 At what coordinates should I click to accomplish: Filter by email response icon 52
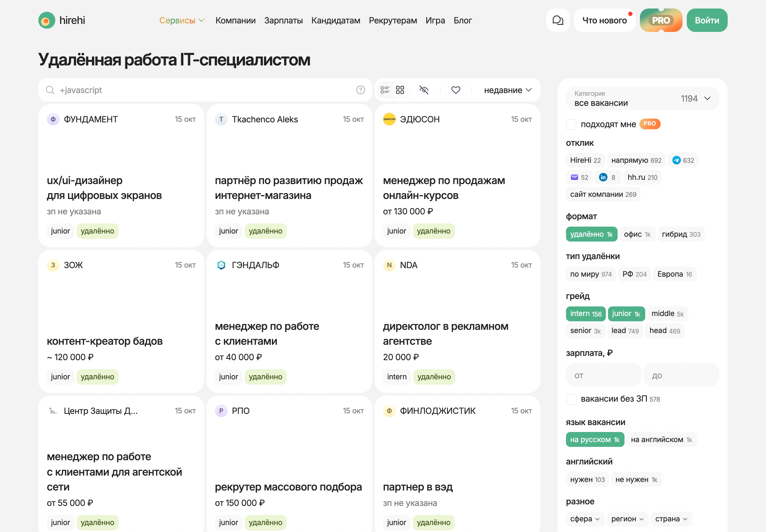579,177
